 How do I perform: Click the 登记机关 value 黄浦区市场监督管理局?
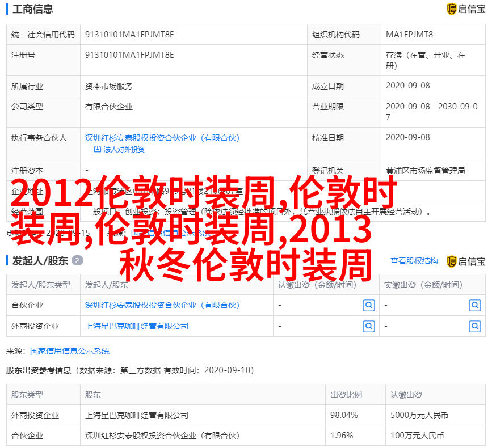425,171
